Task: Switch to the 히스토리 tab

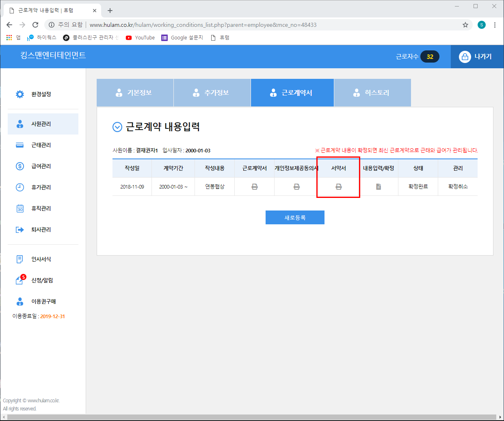Action: [372, 93]
